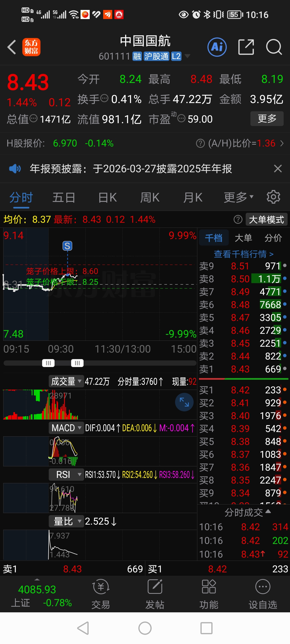Image resolution: width=290 pixels, height=644 pixels.
Task: Open MACD indicator dropdown
Action: pos(66,428)
